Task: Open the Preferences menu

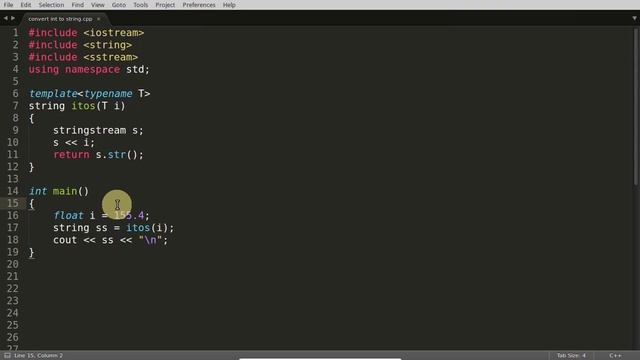Action: tap(199, 5)
